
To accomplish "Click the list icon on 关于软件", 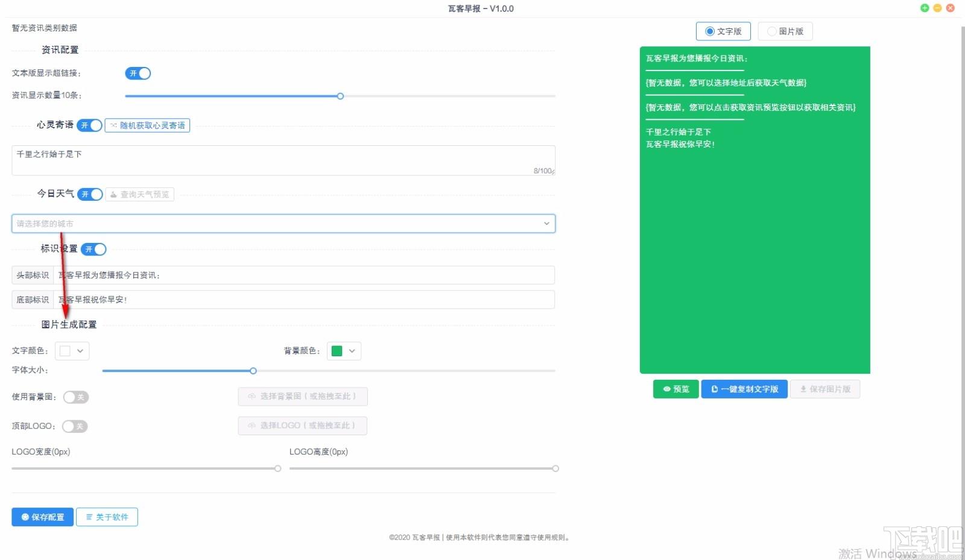I will tap(89, 517).
